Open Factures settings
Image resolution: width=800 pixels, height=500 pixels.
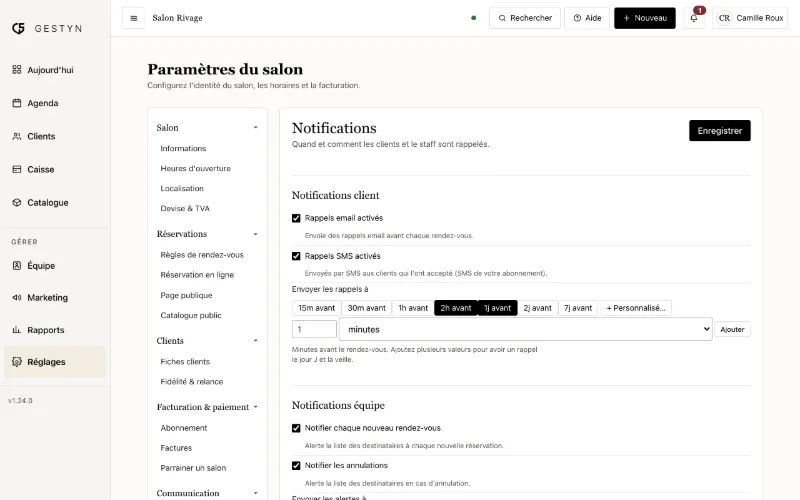tap(176, 448)
